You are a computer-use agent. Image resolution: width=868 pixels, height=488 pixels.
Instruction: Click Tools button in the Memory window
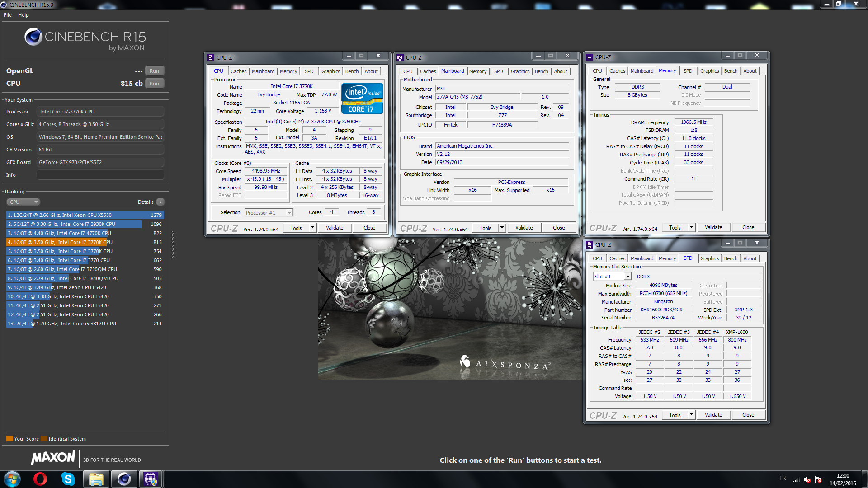click(675, 227)
